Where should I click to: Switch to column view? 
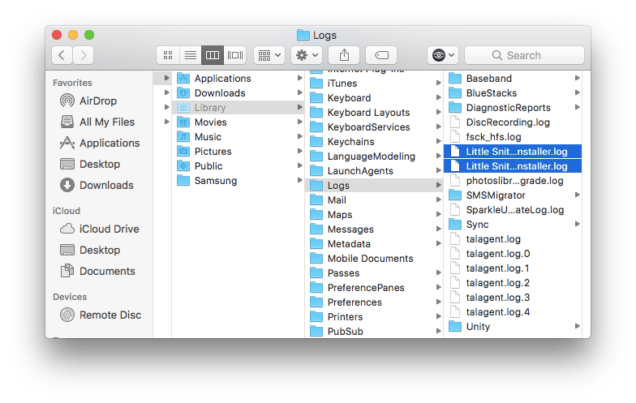pyautogui.click(x=213, y=55)
